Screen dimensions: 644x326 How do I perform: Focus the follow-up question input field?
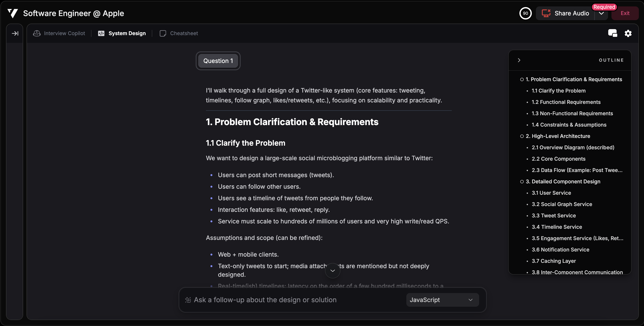click(x=265, y=300)
